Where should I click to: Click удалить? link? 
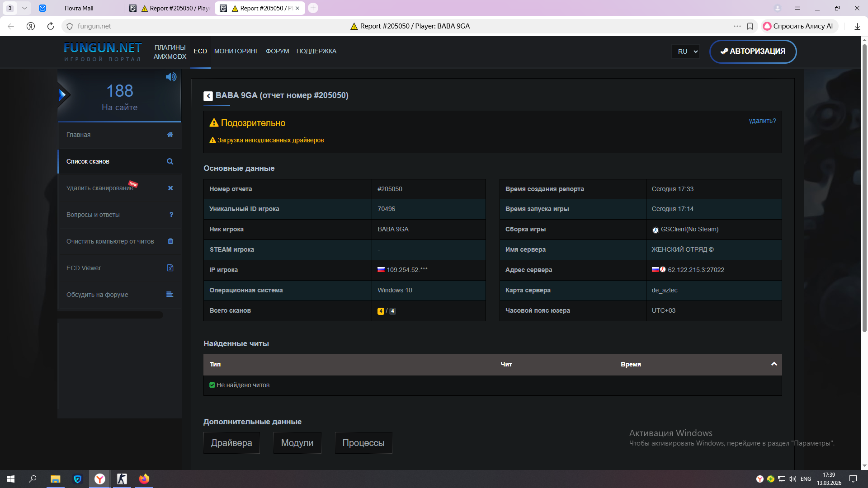762,121
